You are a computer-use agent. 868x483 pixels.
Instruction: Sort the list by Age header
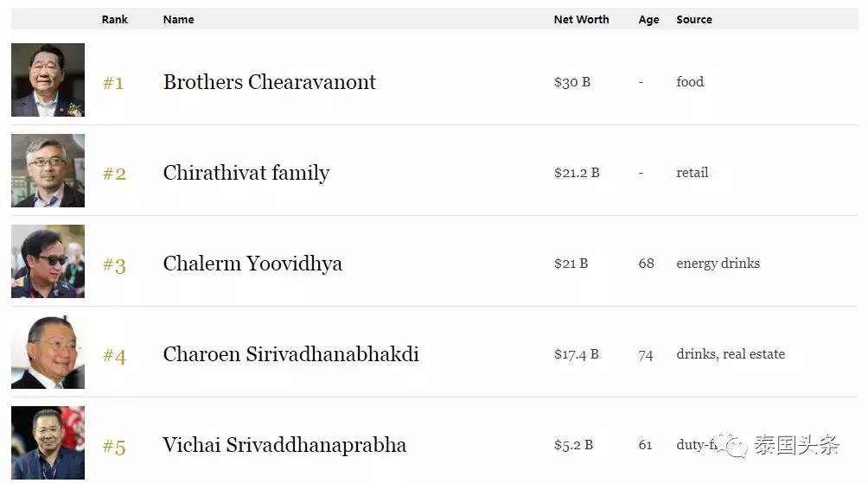(648, 20)
